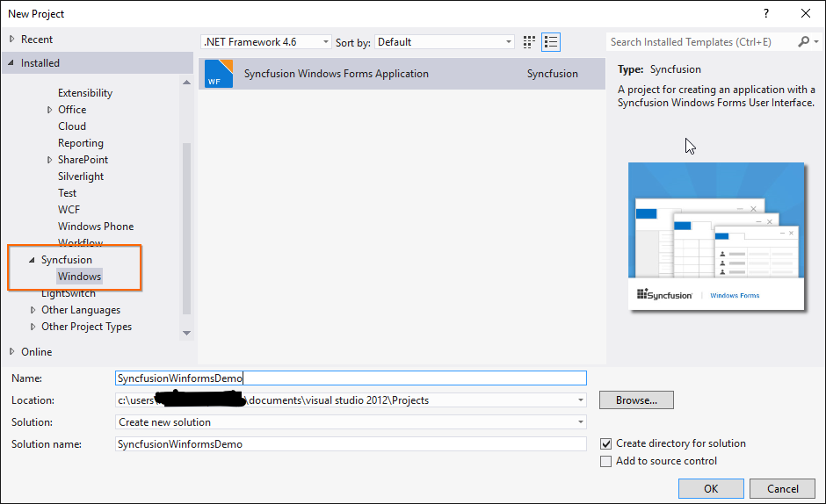Enable Add to source control checkbox
The width and height of the screenshot is (826, 504).
pos(605,462)
